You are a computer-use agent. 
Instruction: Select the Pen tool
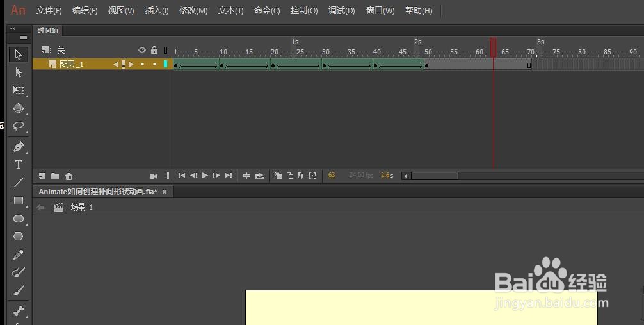(19, 147)
